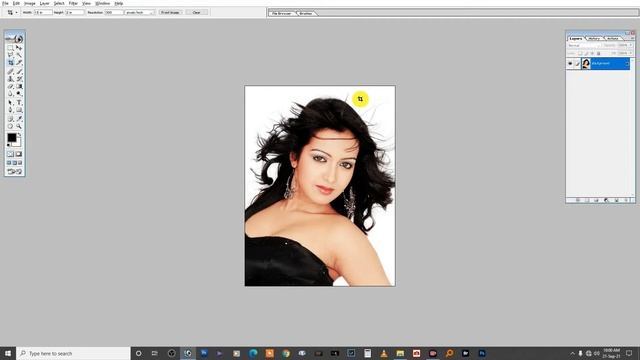This screenshot has height=360, width=640.
Task: Select the Move tool
Action: [x=19, y=47]
